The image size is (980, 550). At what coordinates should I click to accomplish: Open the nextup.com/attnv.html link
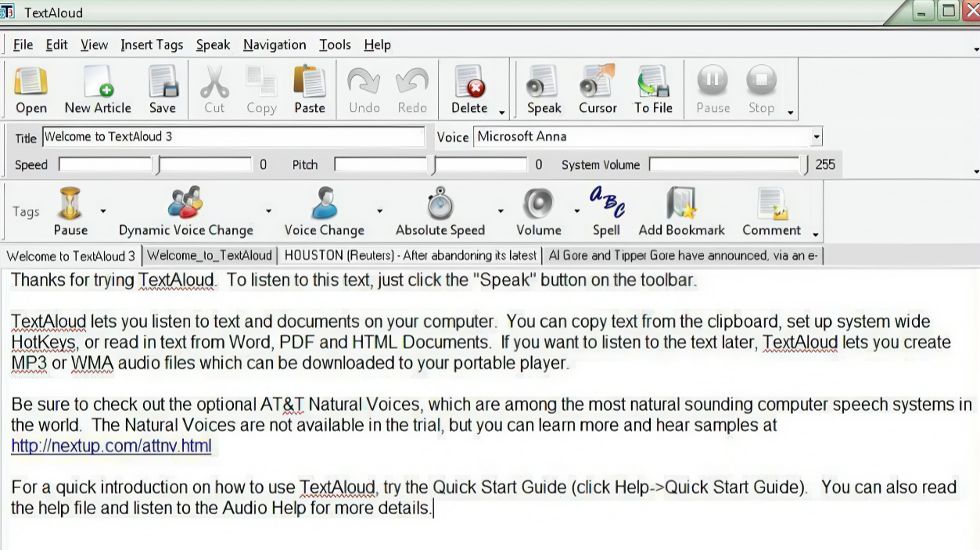tap(111, 447)
